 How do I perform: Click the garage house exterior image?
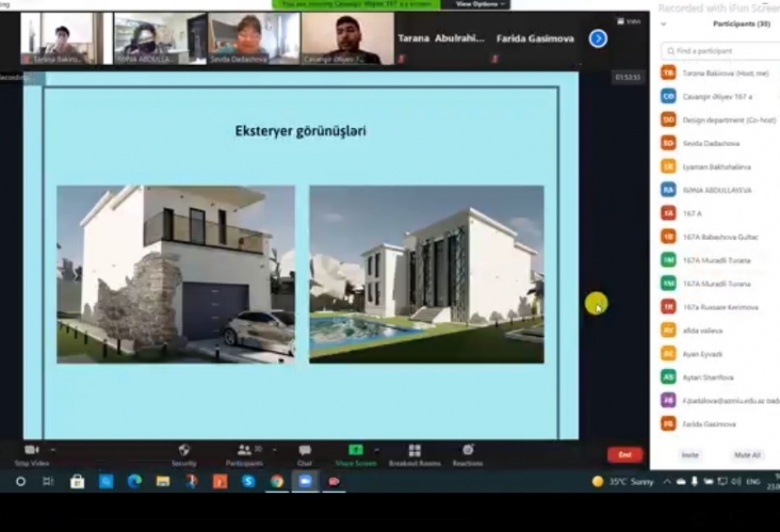(x=176, y=274)
